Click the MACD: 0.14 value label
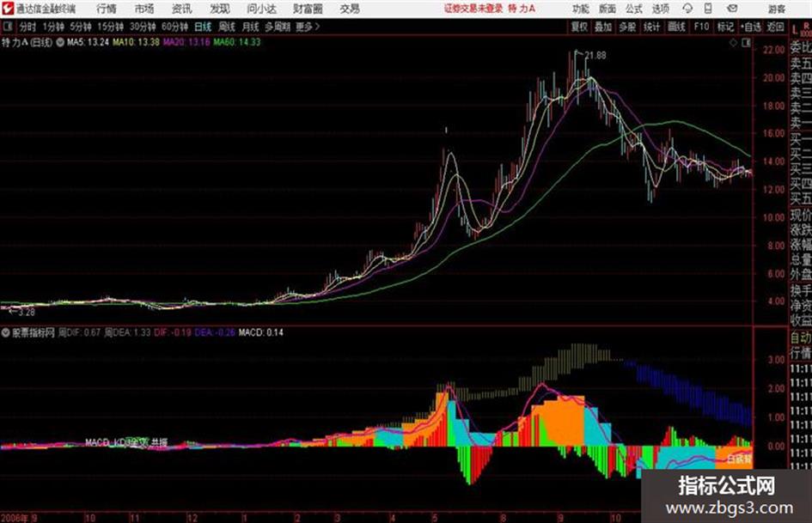The height and width of the screenshot is (523, 812). click(260, 332)
